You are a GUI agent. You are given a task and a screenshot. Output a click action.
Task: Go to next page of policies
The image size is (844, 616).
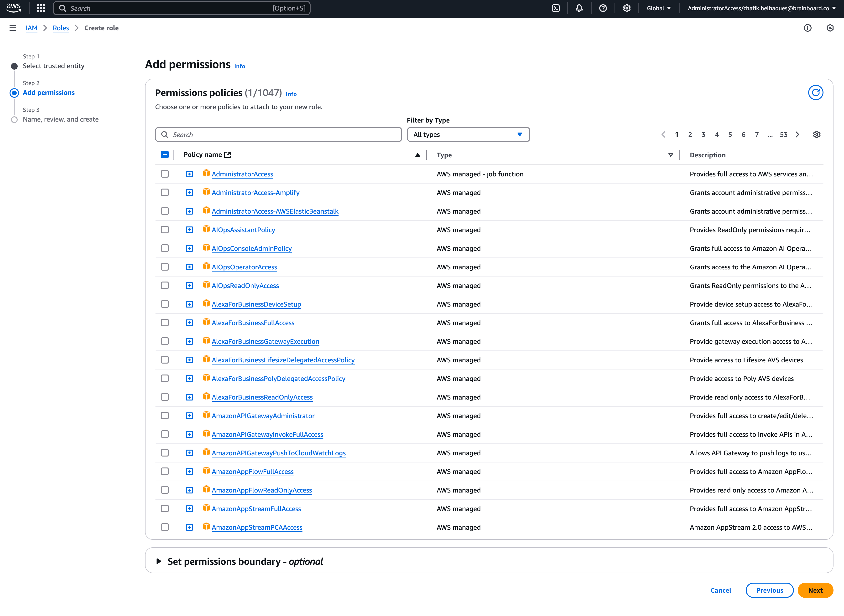click(x=797, y=135)
